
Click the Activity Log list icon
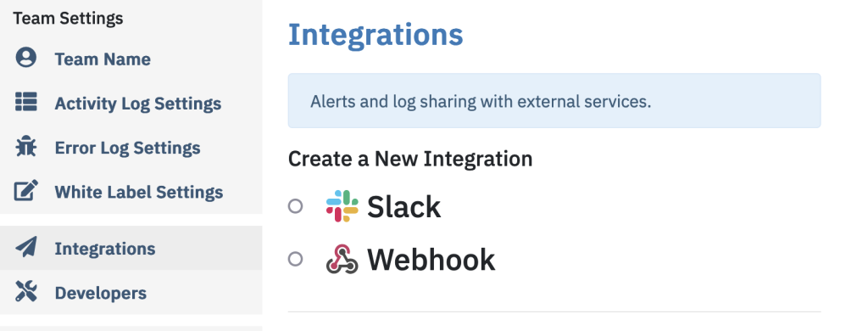[26, 102]
